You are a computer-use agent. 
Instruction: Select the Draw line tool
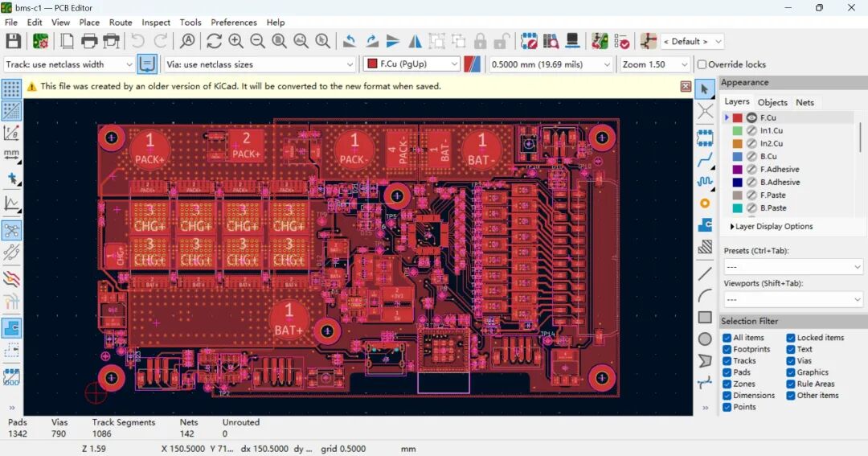coord(705,273)
